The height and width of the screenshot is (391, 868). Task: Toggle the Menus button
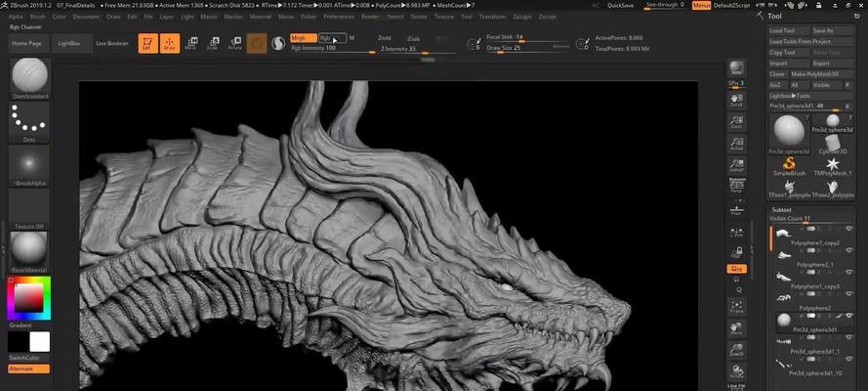[701, 5]
